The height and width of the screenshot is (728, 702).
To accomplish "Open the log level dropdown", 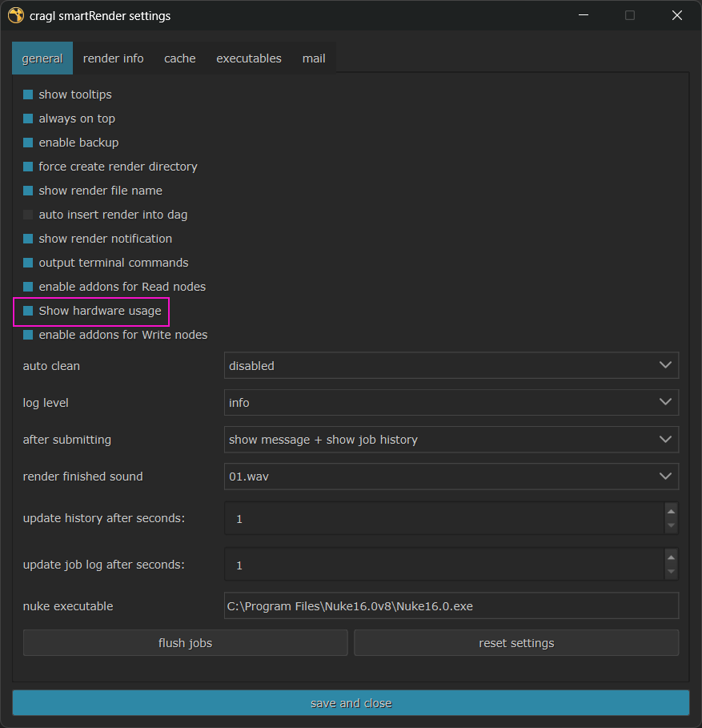I will point(451,403).
